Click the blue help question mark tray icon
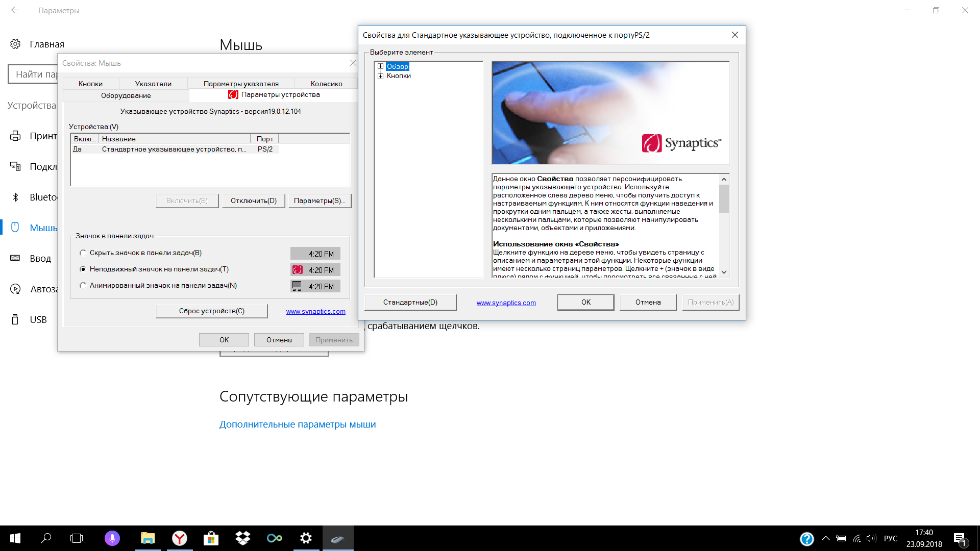Image resolution: width=980 pixels, height=551 pixels. click(x=807, y=539)
